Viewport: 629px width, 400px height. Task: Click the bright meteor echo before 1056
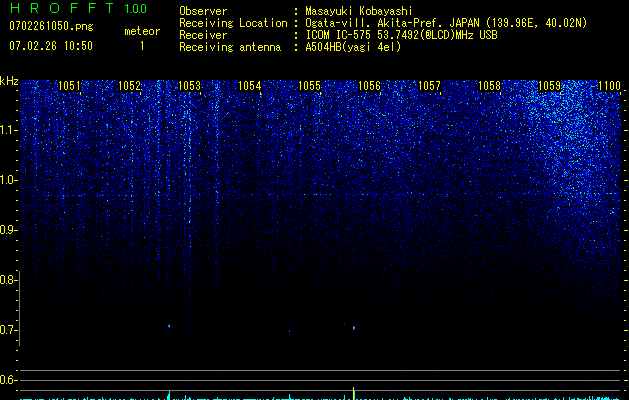tap(353, 328)
